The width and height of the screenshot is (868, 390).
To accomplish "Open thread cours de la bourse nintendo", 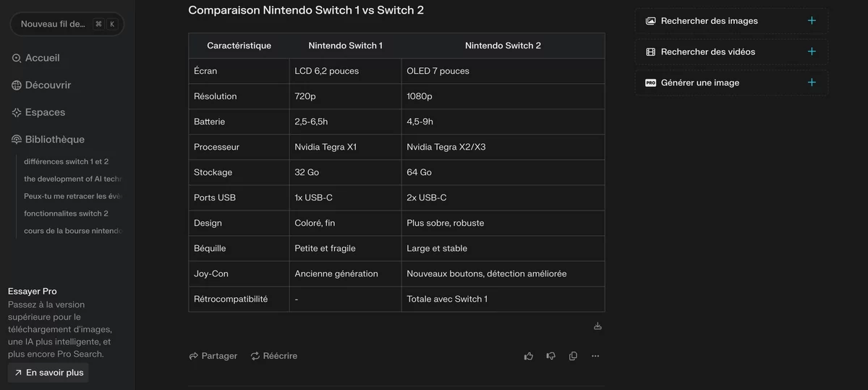I will pyautogui.click(x=72, y=231).
